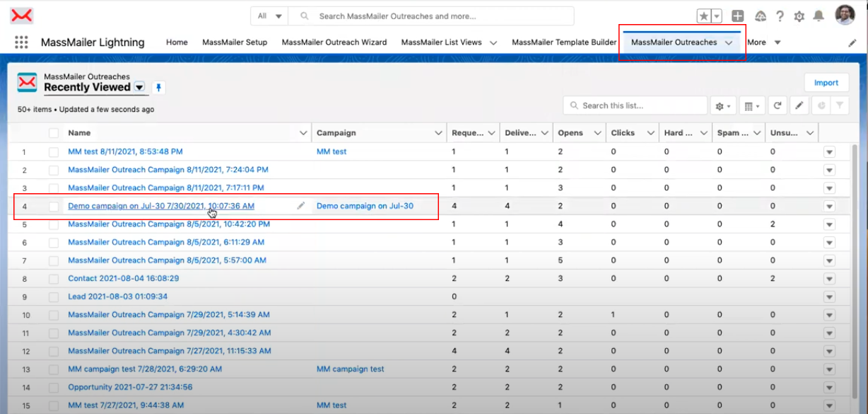This screenshot has width=868, height=414.
Task: Switch to MassMailer Setup tab
Action: (235, 42)
